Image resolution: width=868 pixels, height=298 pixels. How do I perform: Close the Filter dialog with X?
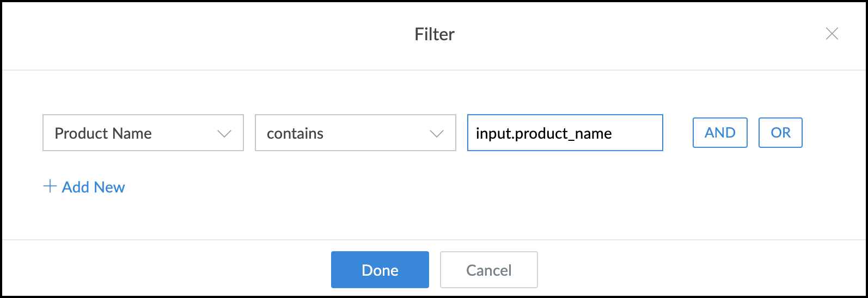pos(832,34)
